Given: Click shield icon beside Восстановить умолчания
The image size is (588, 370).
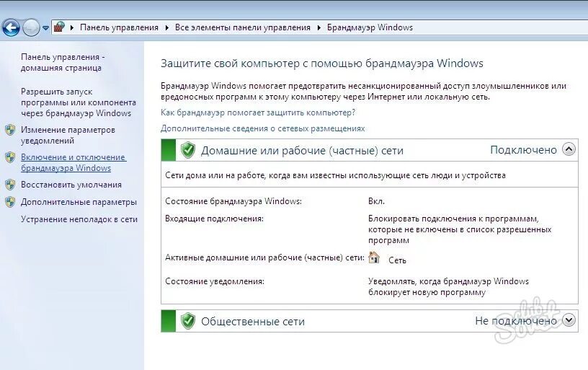Looking at the screenshot, I should [x=10, y=185].
